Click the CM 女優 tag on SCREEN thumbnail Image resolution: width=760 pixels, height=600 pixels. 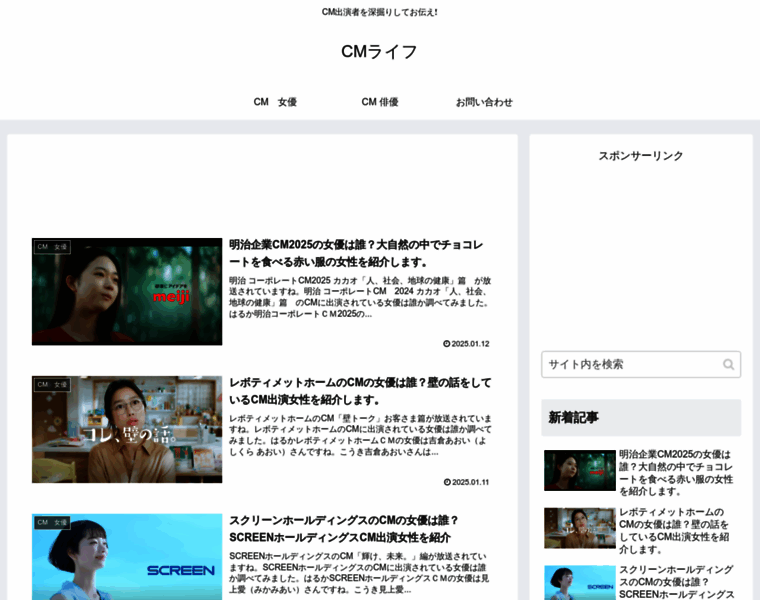(52, 522)
